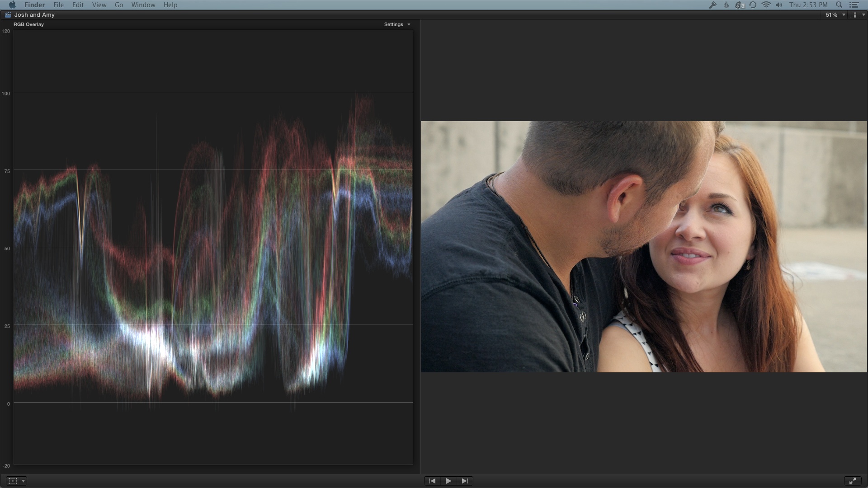Screen dimensions: 868x488
Task: Open the 51% zoom level dropdown
Action: tap(835, 15)
